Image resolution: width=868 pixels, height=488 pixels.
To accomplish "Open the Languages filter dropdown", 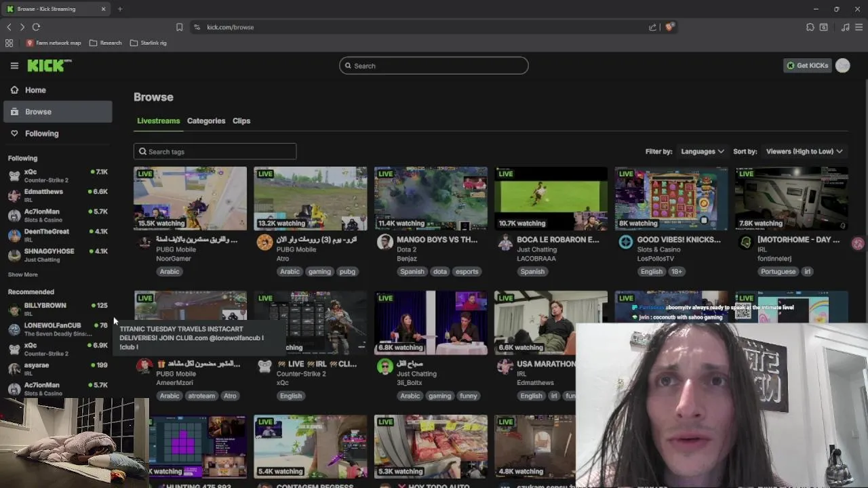I will pos(703,151).
